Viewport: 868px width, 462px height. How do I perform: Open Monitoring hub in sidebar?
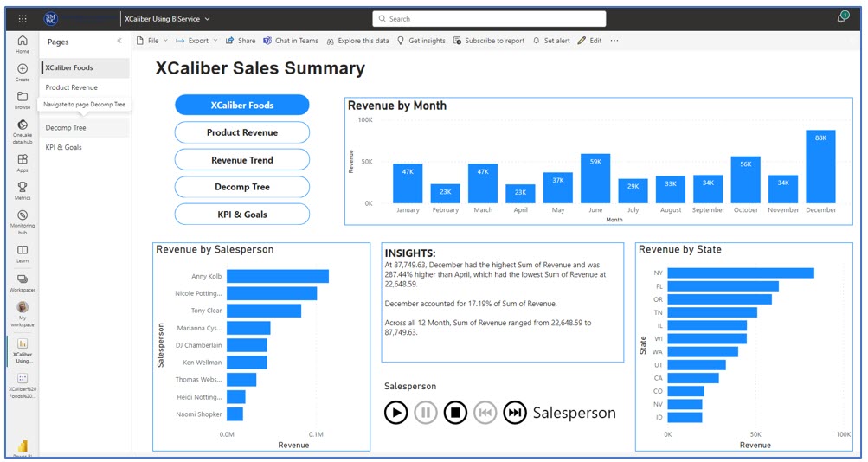click(x=23, y=222)
